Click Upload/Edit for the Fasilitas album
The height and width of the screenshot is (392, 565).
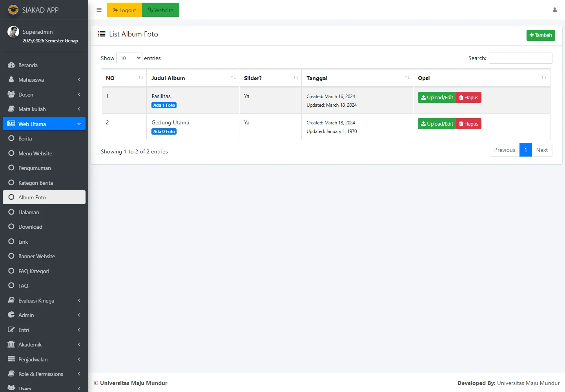pos(437,98)
